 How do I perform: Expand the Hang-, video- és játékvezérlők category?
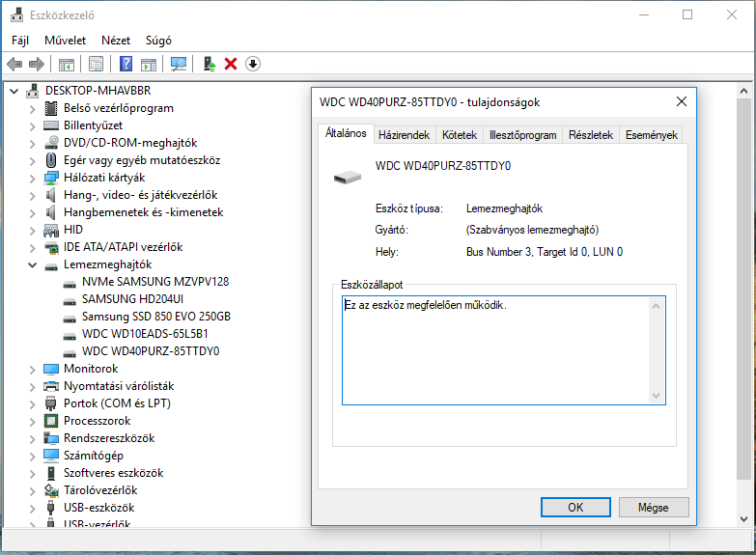(32, 196)
